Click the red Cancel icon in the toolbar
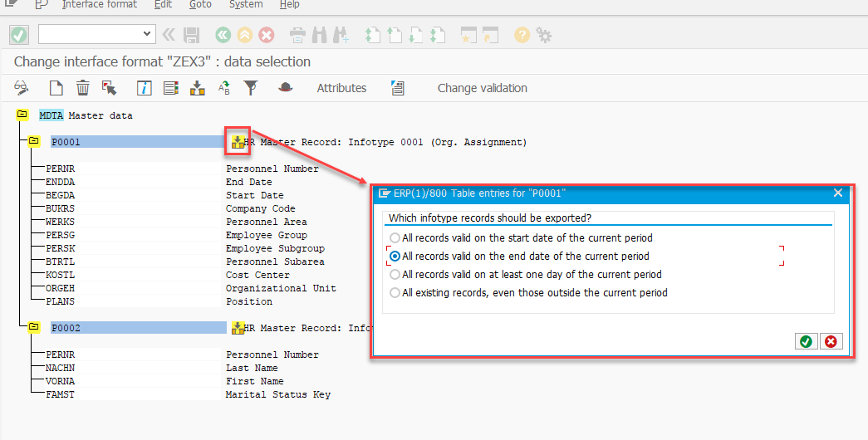 (x=267, y=36)
